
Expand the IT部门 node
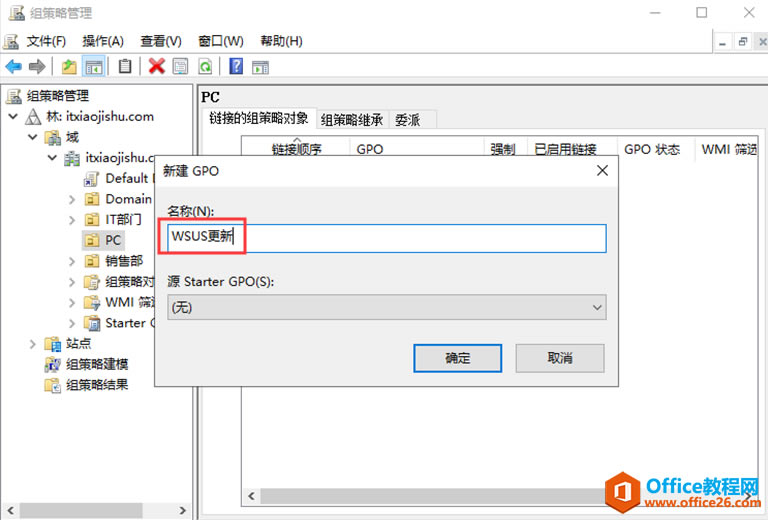[72, 220]
